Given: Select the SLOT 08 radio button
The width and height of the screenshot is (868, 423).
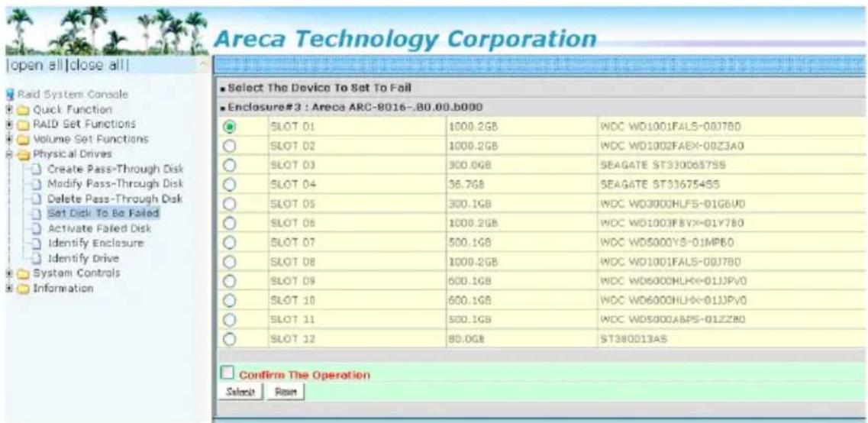Looking at the screenshot, I should coord(229,261).
